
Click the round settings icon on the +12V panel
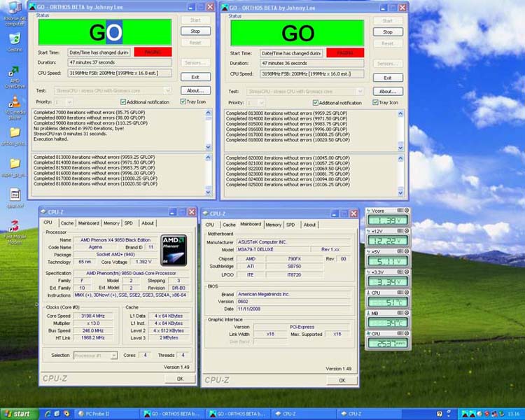(x=407, y=231)
